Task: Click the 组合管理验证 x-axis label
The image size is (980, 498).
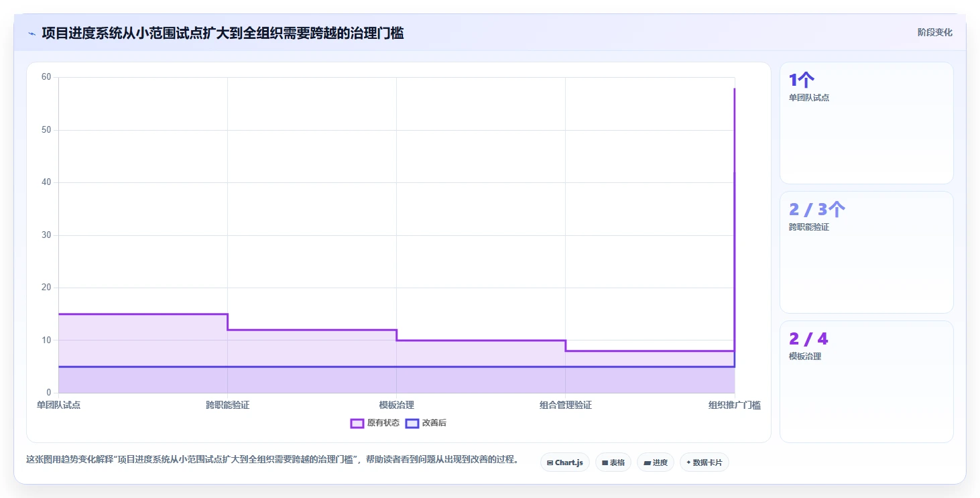Action: [565, 405]
